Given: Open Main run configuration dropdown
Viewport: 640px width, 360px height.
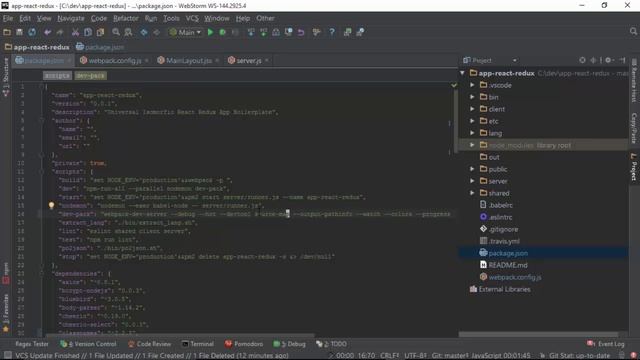Looking at the screenshot, I should pyautogui.click(x=185, y=32).
